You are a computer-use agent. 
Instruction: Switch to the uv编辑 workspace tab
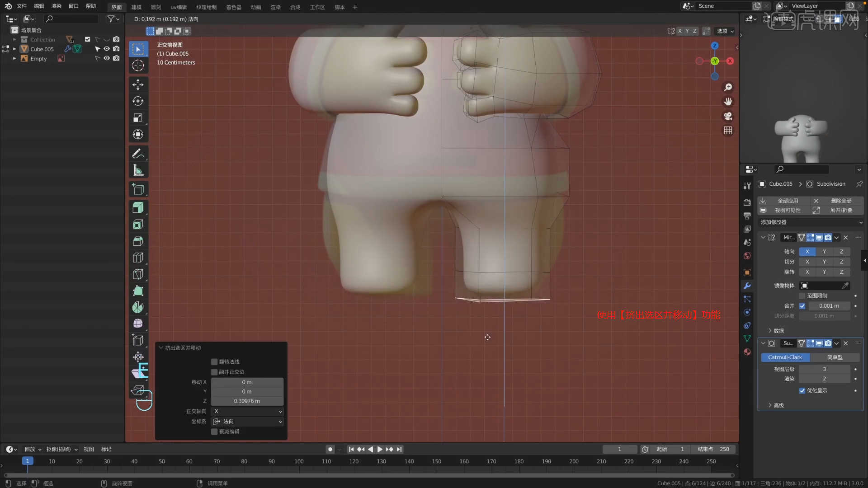[179, 7]
